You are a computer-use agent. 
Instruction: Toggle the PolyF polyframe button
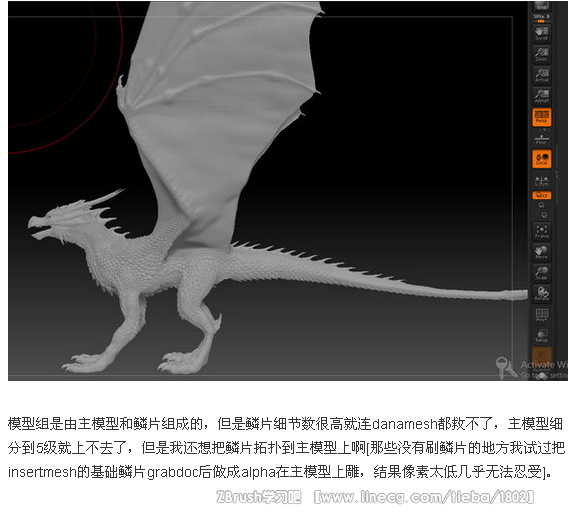(541, 315)
